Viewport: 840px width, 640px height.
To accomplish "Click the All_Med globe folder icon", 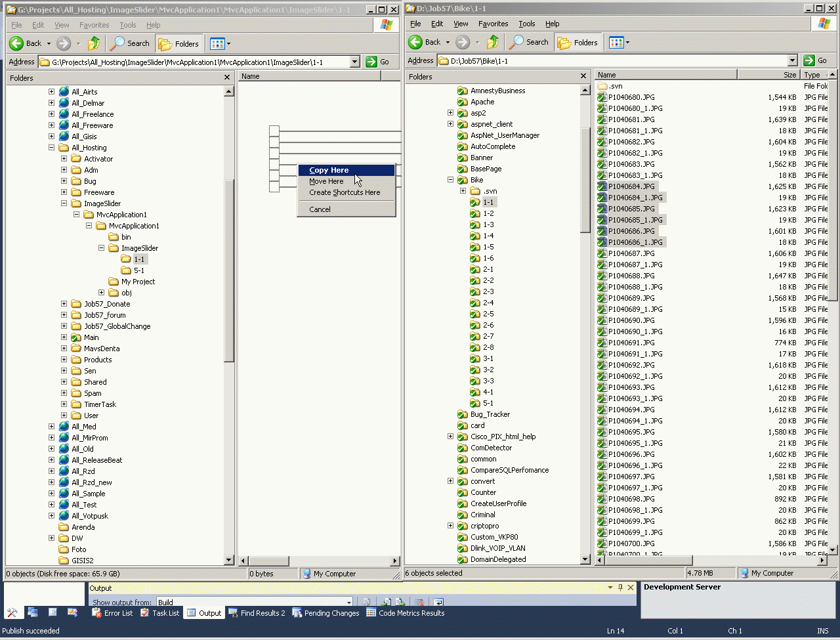I will [64, 427].
